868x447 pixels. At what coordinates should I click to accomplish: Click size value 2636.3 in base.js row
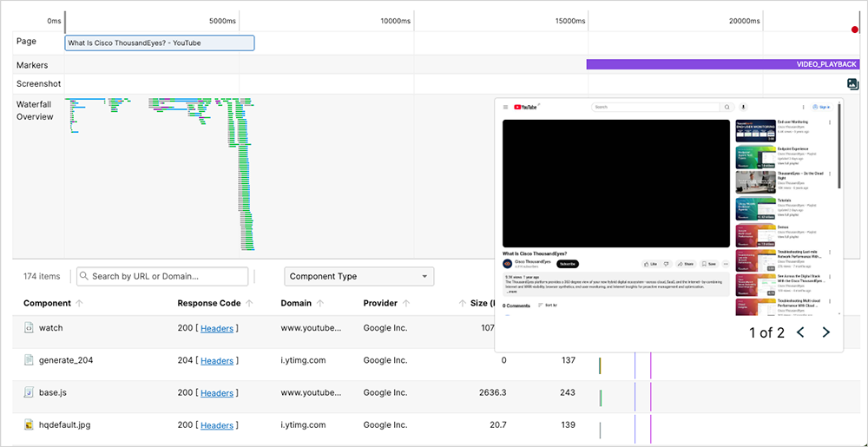493,393
